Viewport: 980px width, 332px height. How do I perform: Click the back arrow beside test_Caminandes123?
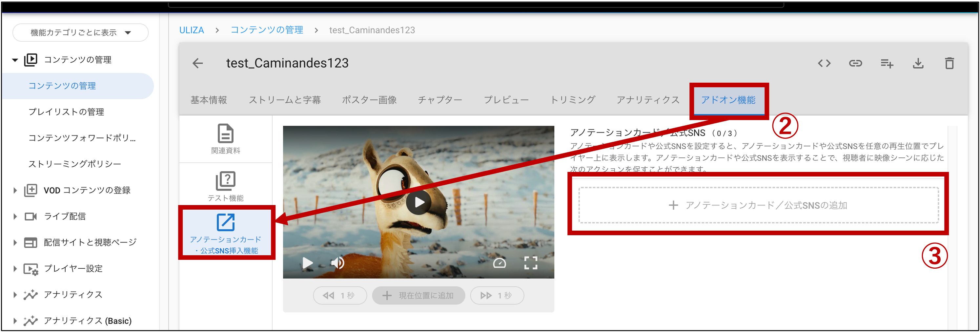click(x=197, y=63)
